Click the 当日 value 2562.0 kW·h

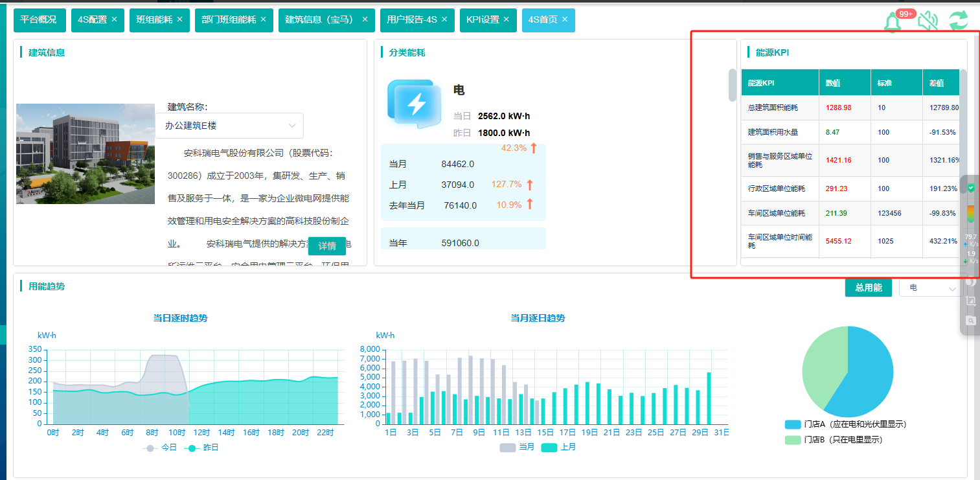click(x=504, y=117)
